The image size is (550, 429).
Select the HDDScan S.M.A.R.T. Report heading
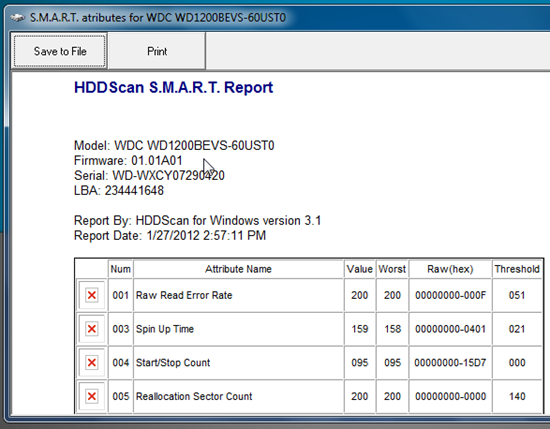click(173, 87)
